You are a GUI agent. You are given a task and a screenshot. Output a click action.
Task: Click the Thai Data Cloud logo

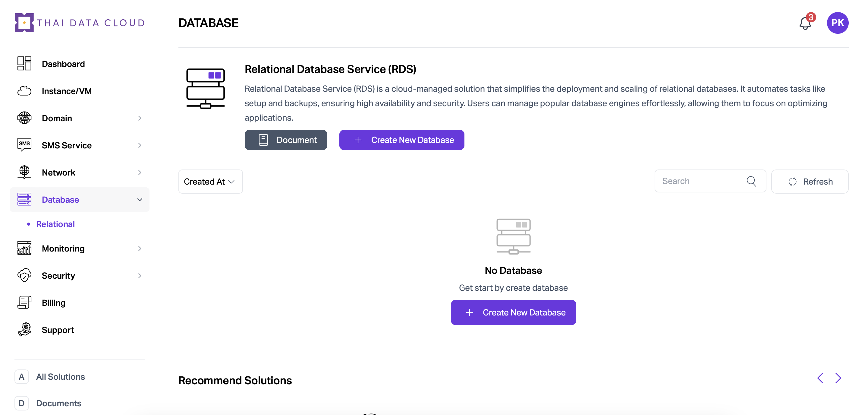tap(80, 23)
